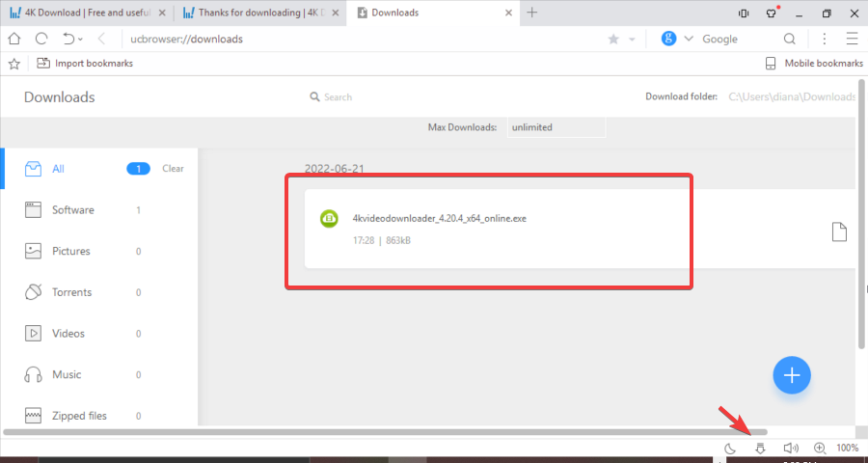Go back with the back arrow
This screenshot has height=463, width=868.
point(101,39)
